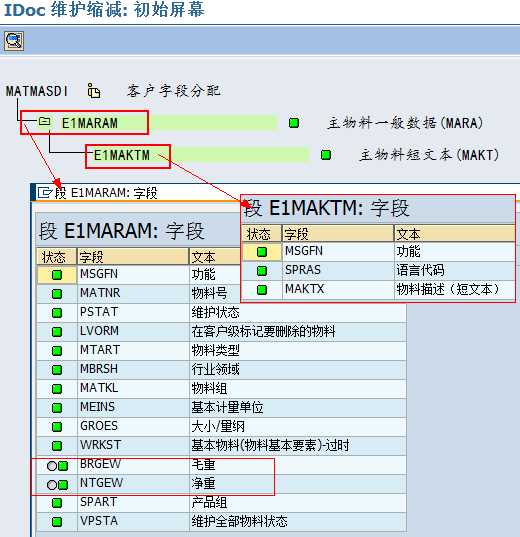Select the SPART field name cell
This screenshot has width=520, height=537.
133,502
